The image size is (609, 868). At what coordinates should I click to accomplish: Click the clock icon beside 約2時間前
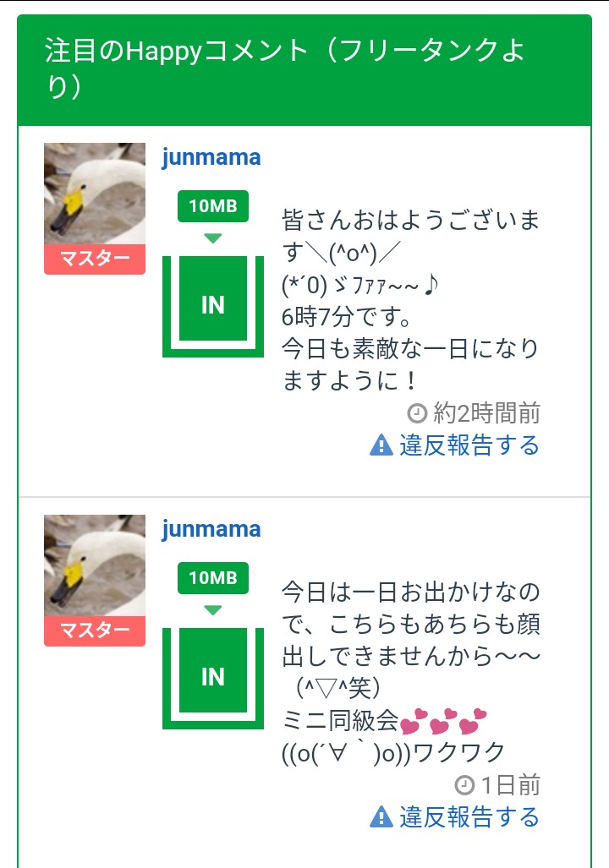(x=417, y=413)
